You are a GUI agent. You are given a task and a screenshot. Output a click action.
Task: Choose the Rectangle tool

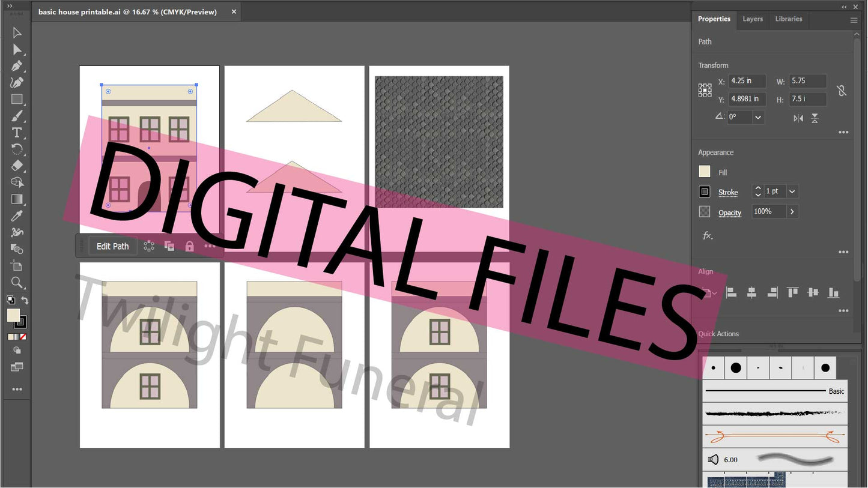pyautogui.click(x=17, y=99)
